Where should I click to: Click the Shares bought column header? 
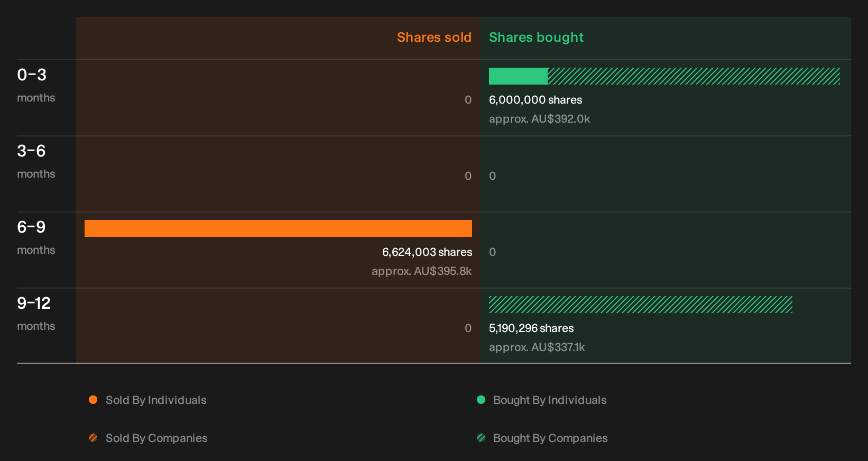[536, 38]
